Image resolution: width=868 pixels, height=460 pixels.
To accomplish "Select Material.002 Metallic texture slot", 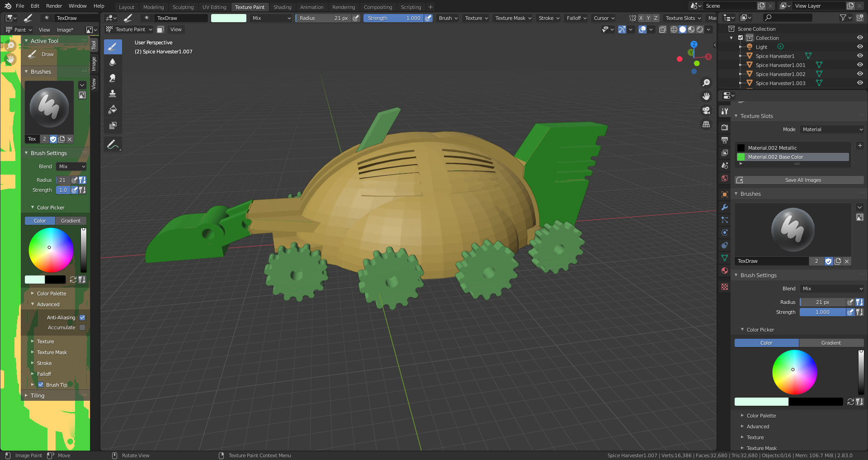I will [x=793, y=148].
